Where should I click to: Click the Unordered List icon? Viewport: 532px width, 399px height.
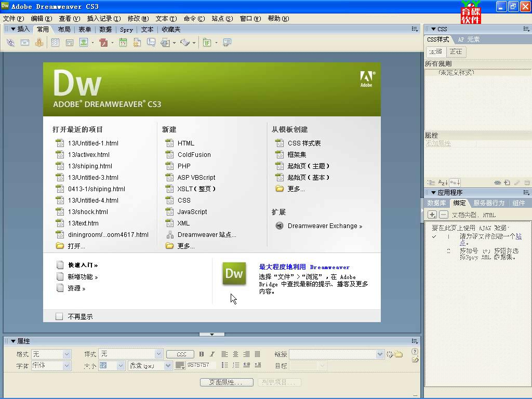[x=224, y=365]
